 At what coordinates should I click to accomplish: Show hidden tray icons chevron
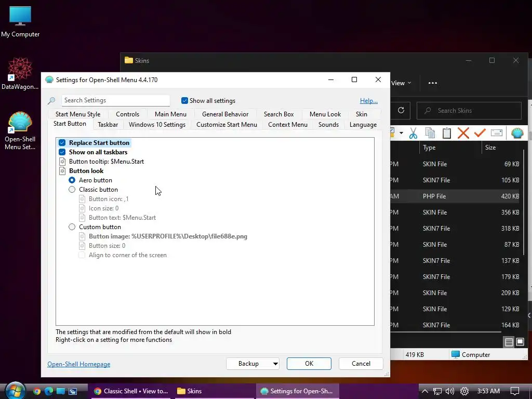pyautogui.click(x=424, y=391)
